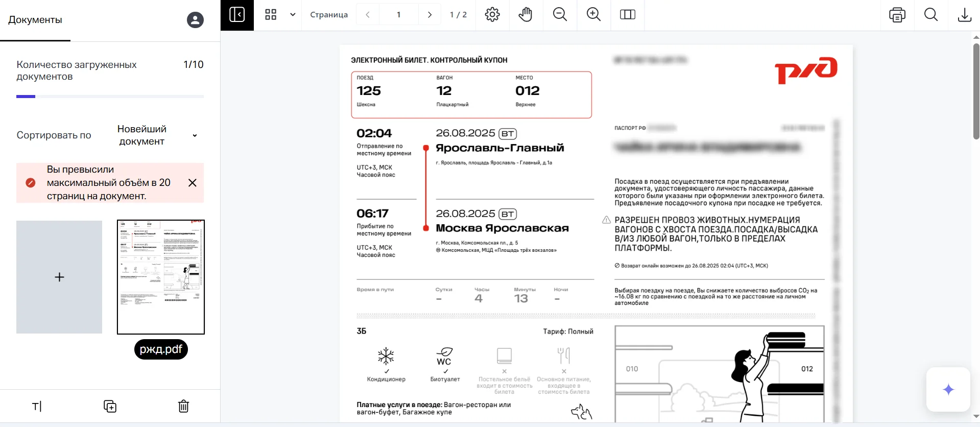The width and height of the screenshot is (980, 427).
Task: Dismiss the page limit error message
Action: click(193, 183)
